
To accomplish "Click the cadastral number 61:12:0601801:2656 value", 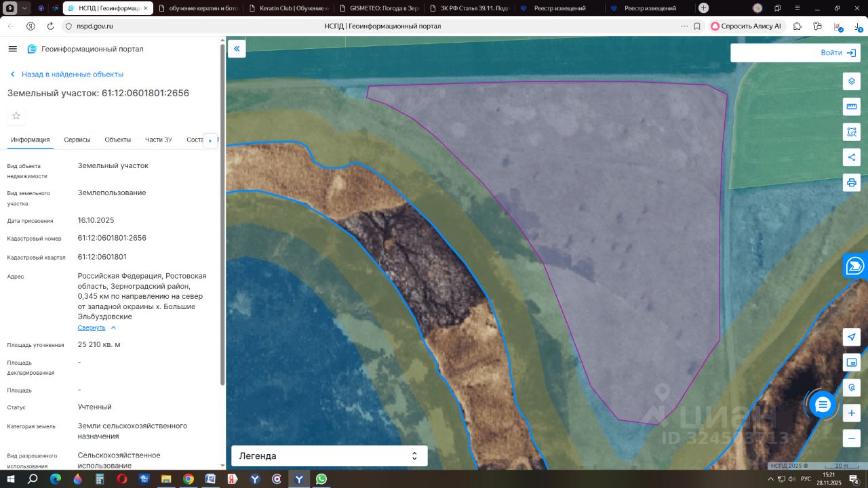I will click(x=112, y=238).
